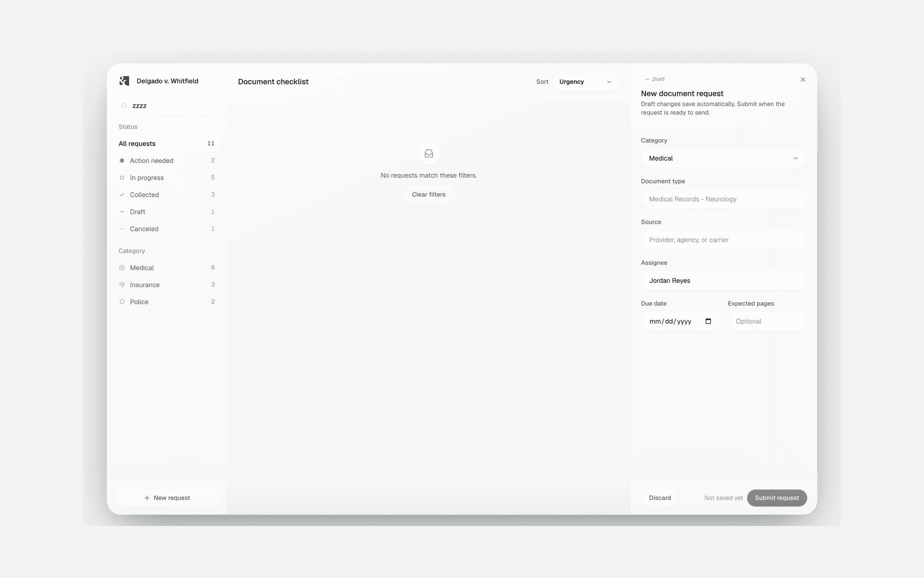Click the Police shield icon
Image resolution: width=924 pixels, height=578 pixels.
point(122,302)
